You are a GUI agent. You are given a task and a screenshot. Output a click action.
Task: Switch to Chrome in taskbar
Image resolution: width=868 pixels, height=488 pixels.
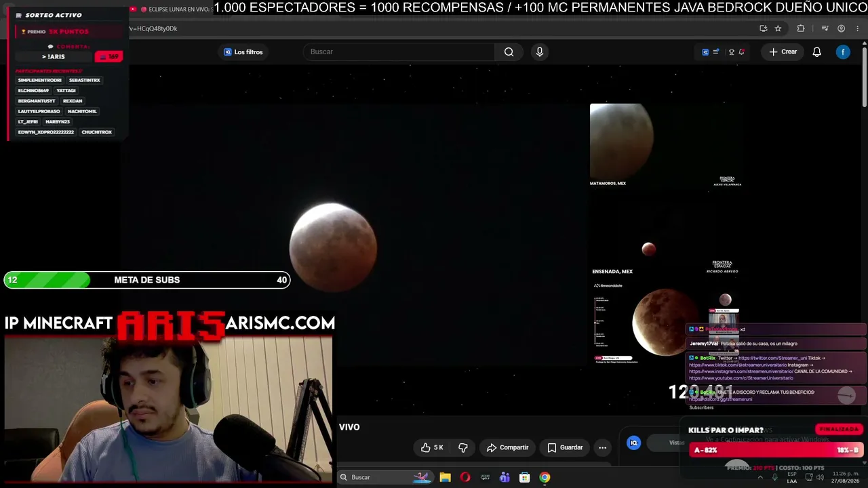pyautogui.click(x=545, y=477)
